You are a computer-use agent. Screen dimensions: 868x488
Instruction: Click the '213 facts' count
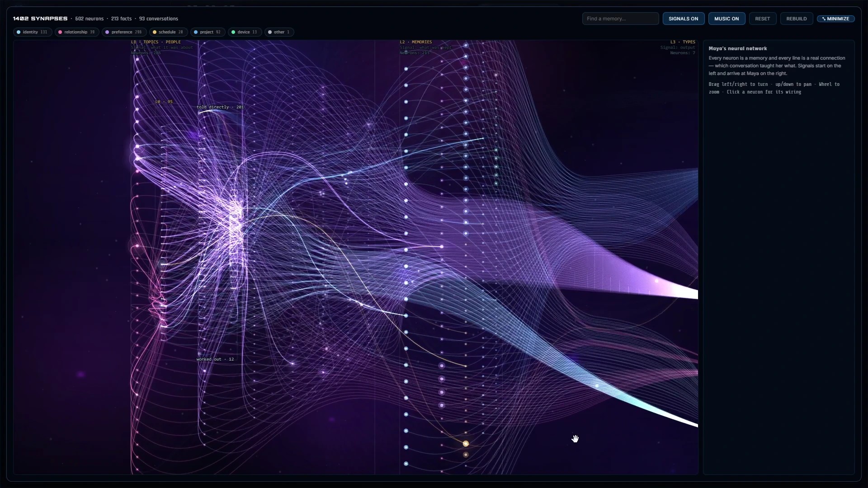coord(121,19)
